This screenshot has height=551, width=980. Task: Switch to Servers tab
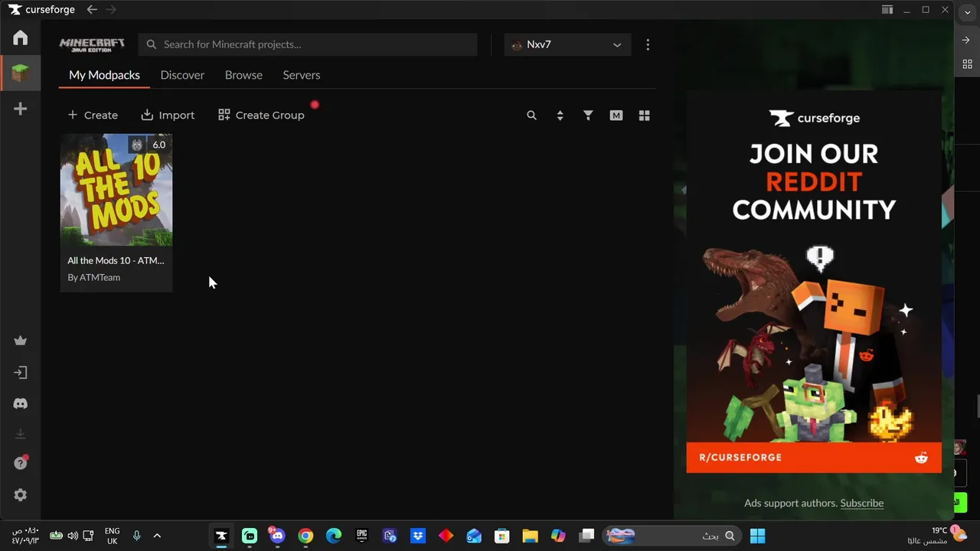pos(302,75)
